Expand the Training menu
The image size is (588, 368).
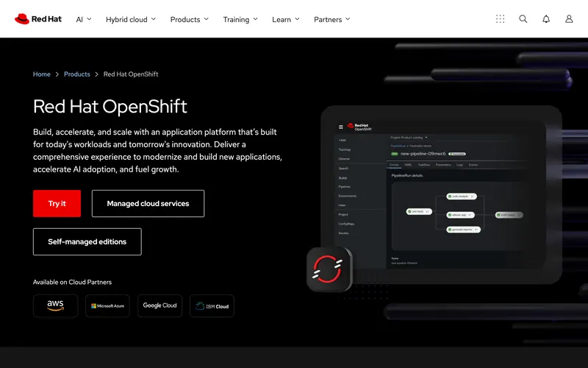(240, 19)
